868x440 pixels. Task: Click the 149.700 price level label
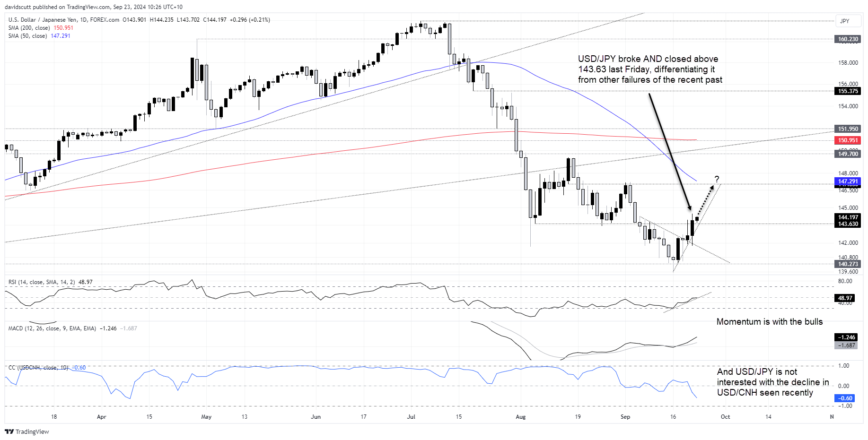848,154
